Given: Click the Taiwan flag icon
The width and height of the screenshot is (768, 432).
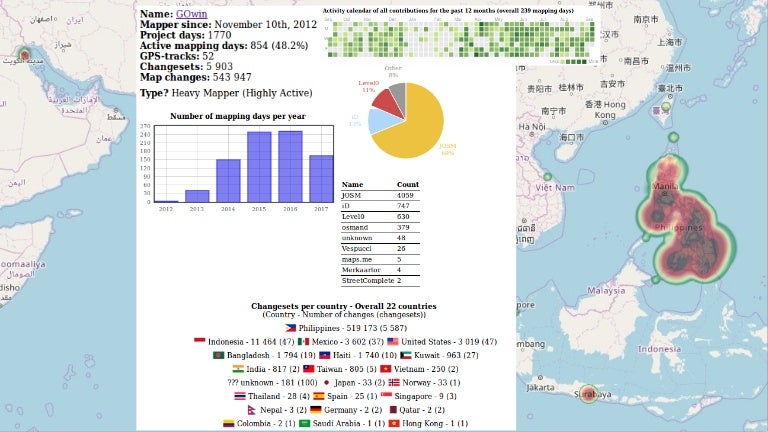Looking at the screenshot, I should coord(309,369).
